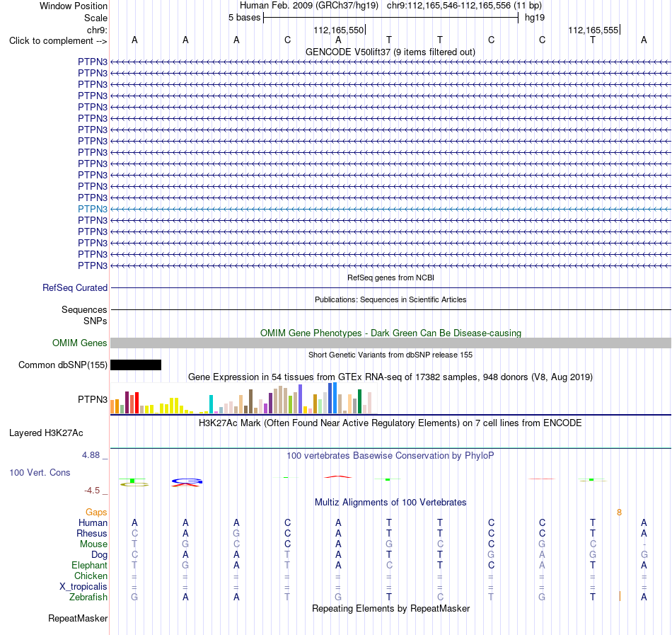Open the RefSeq Curated track label
This screenshot has width=672, height=635.
(74, 287)
